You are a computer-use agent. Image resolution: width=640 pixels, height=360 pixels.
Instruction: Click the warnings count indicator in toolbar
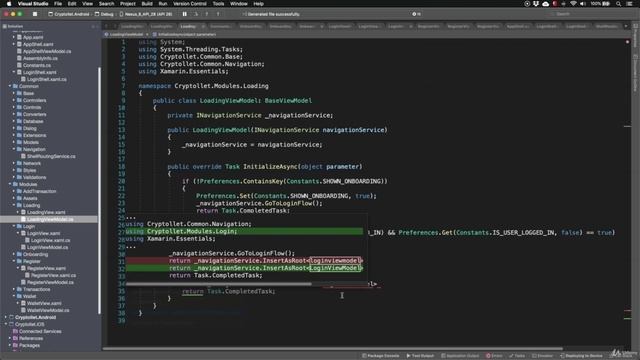pos(416,14)
